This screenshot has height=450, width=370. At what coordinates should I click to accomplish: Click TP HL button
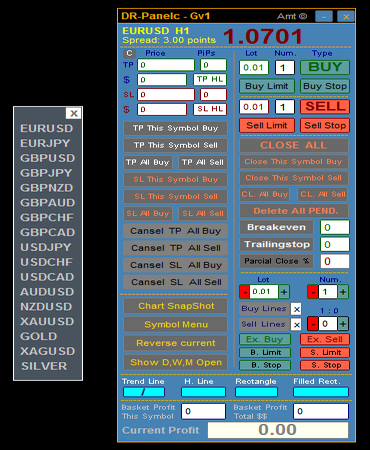(x=210, y=79)
